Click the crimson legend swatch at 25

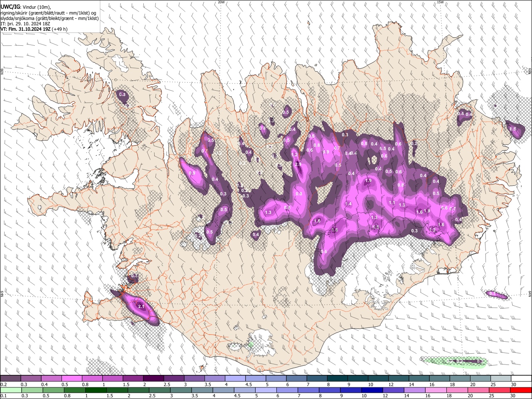click(x=500, y=390)
